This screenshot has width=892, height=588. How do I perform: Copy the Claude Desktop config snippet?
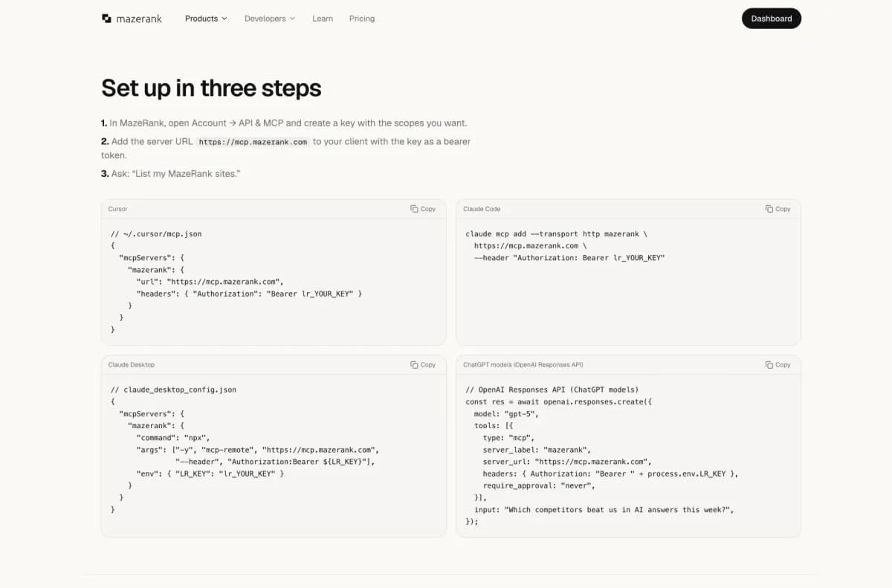pos(423,365)
